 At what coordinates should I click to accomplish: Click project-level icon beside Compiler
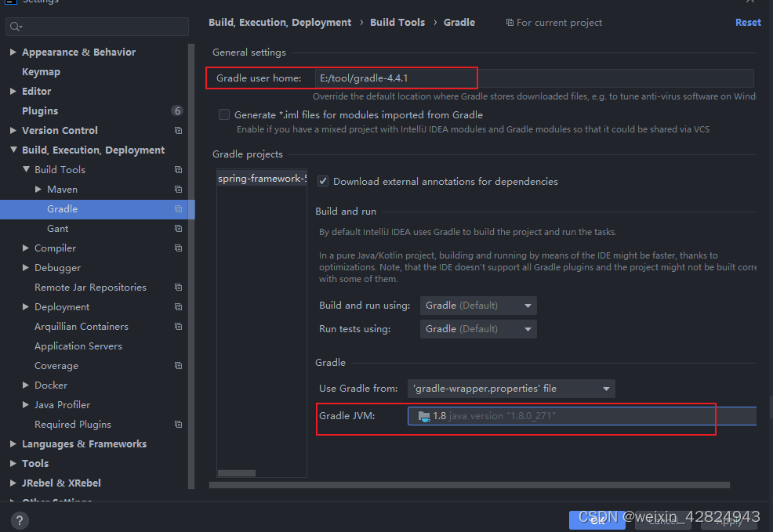179,248
